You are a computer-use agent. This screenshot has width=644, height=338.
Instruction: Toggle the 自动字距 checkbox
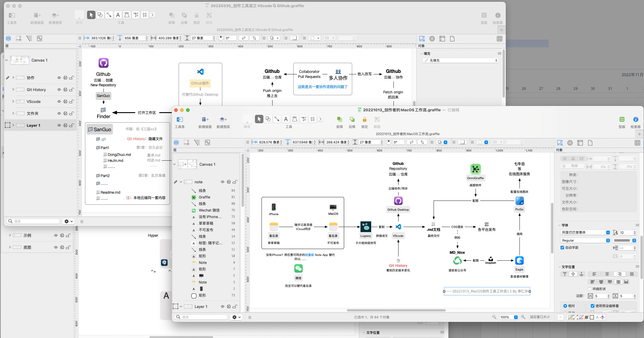pyautogui.click(x=562, y=248)
